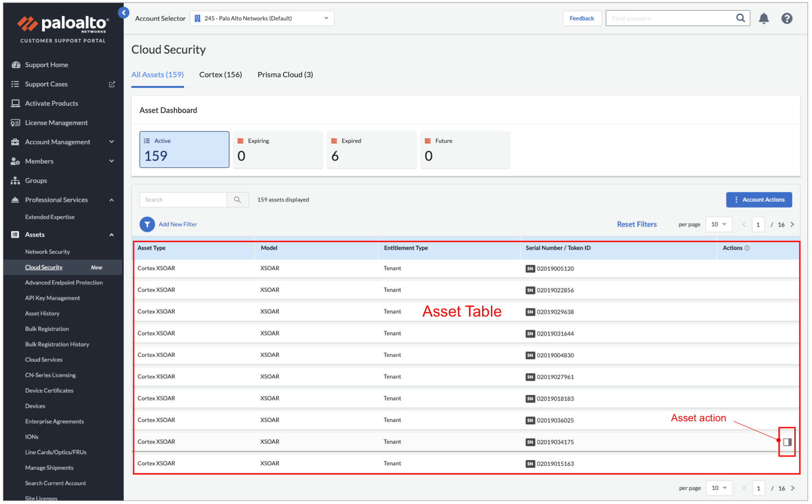The width and height of the screenshot is (812, 504).
Task: Open the Account Selector dropdown
Action: coord(262,19)
